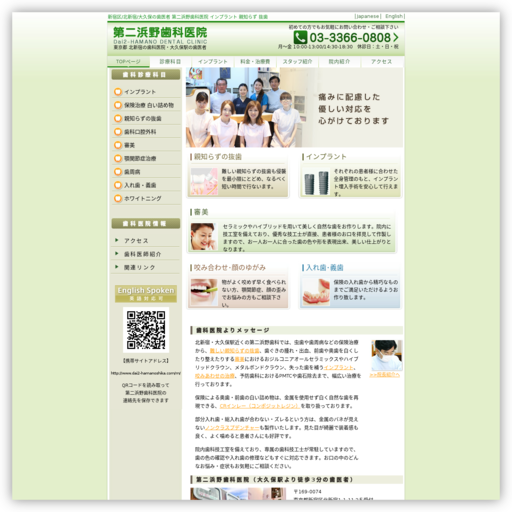The image size is (512, 512).
Task: Select the orange icon for 顎関節症治療
Action: pos(118,158)
